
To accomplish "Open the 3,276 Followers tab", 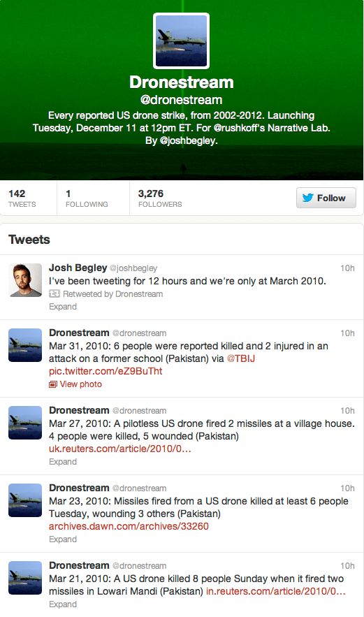I will tap(160, 198).
